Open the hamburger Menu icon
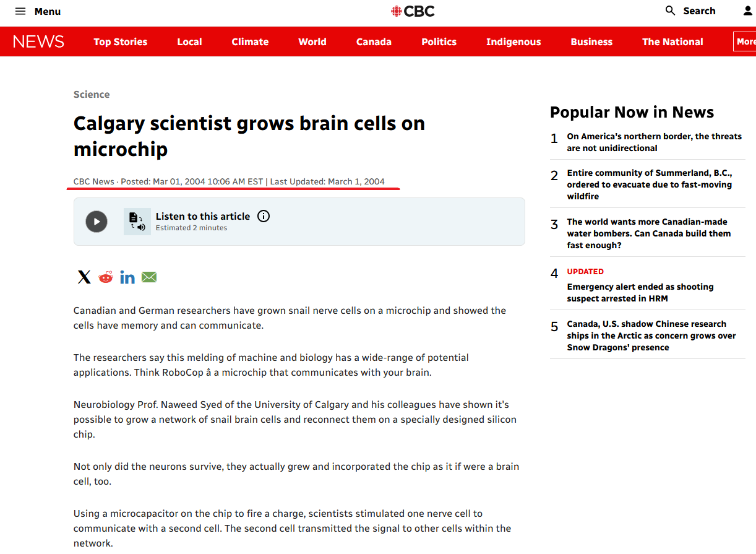Screen dimensions: 756x554 (20, 11)
